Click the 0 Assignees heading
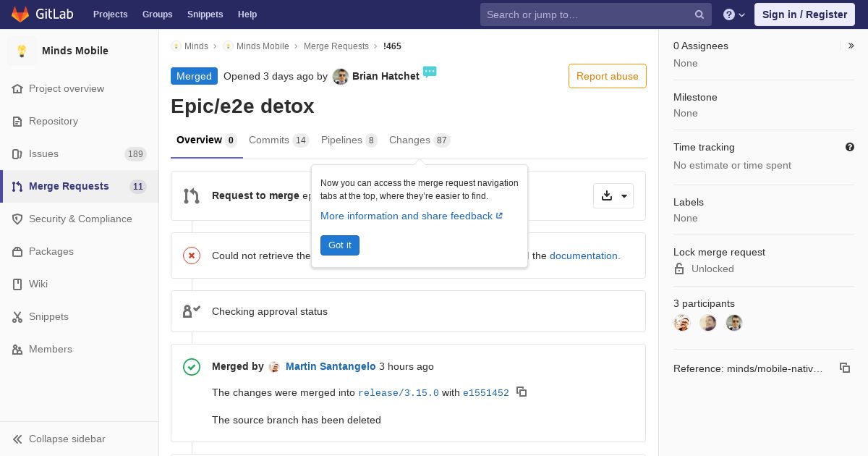 [x=701, y=46]
